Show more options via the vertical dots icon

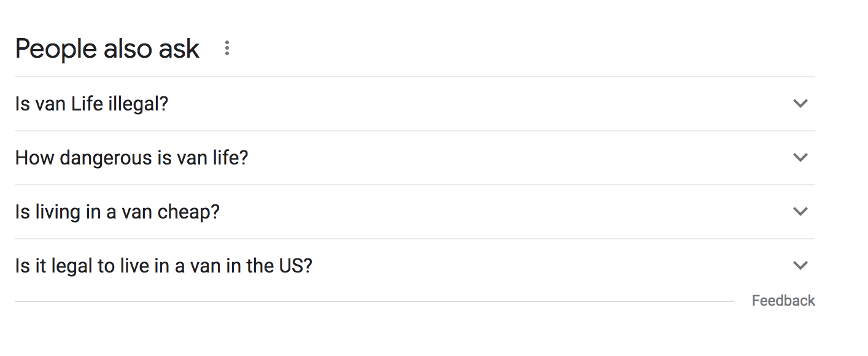click(227, 48)
